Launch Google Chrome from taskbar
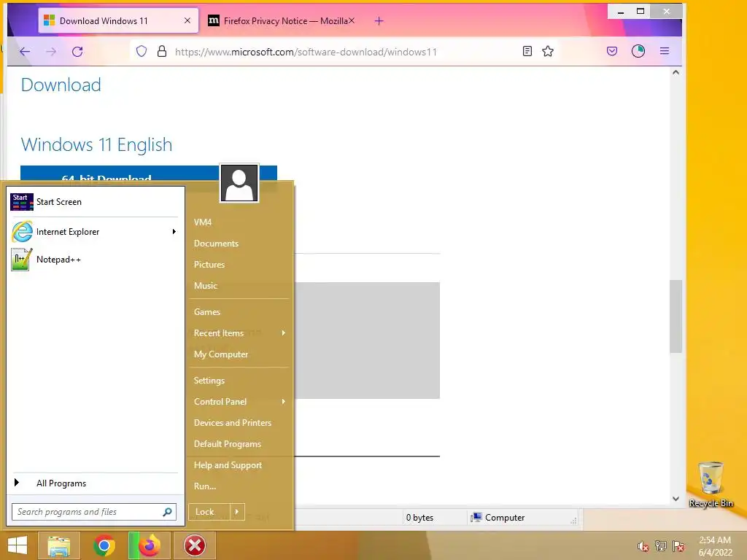 pyautogui.click(x=104, y=545)
